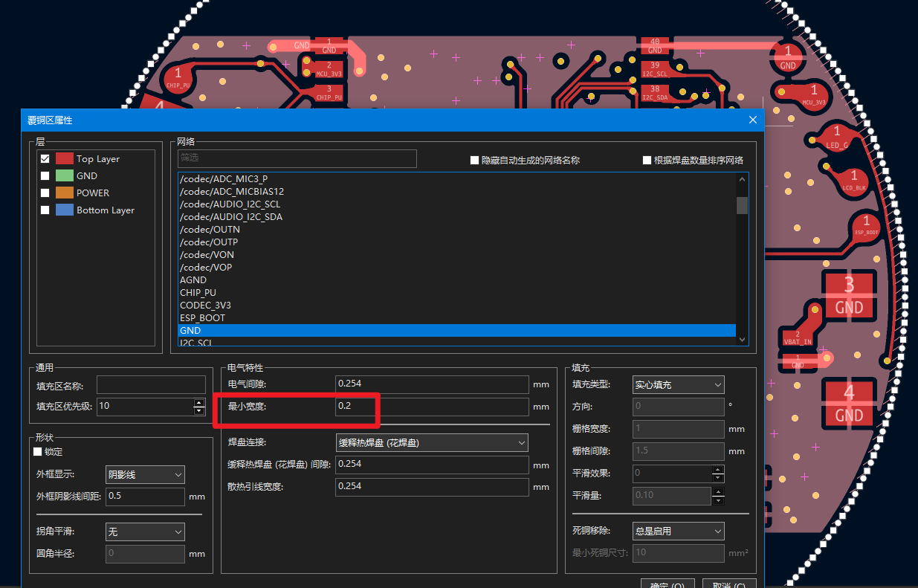Click the 填充区名称 input field
Screen dimensions: 918x588
click(151, 385)
